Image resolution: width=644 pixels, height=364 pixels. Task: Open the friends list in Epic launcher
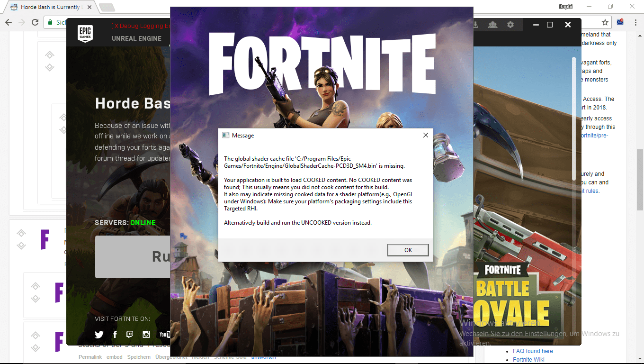pyautogui.click(x=492, y=25)
